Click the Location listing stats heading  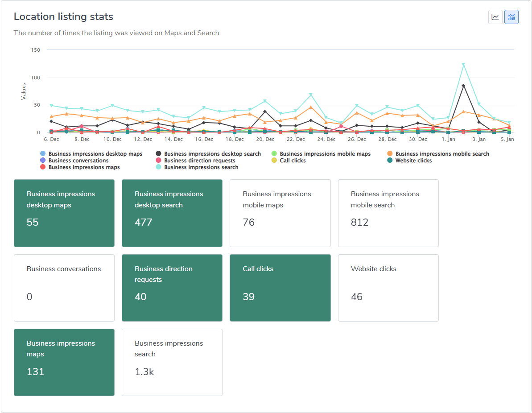63,17
